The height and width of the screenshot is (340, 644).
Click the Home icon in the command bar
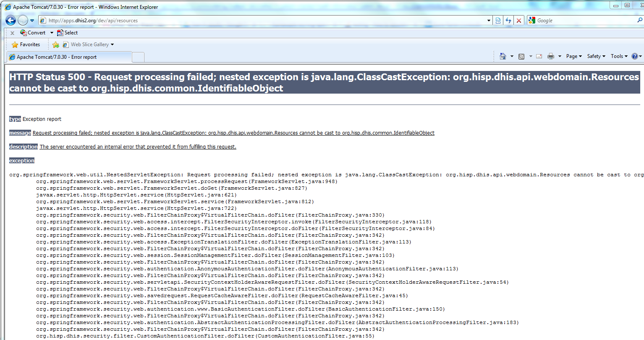pos(503,56)
